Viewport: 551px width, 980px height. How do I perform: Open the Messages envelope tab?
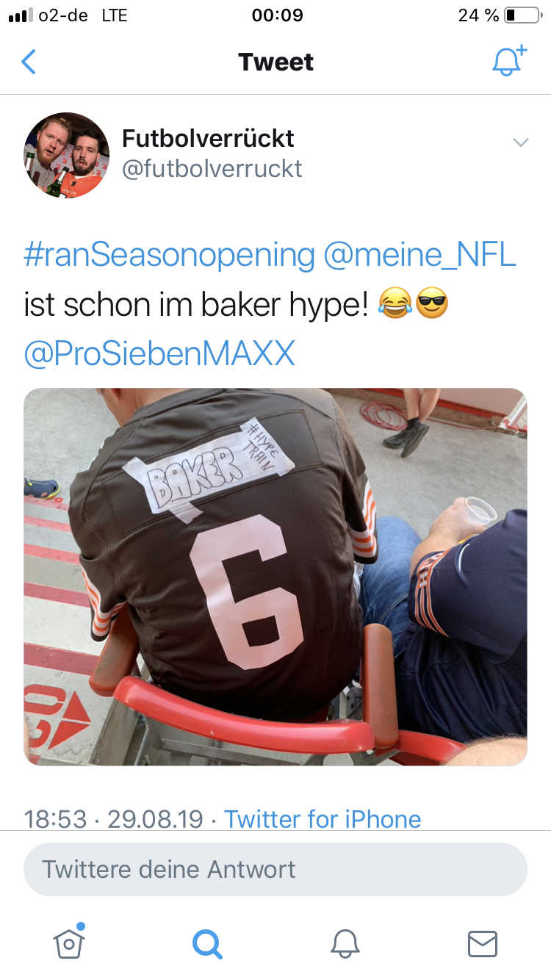[483, 943]
